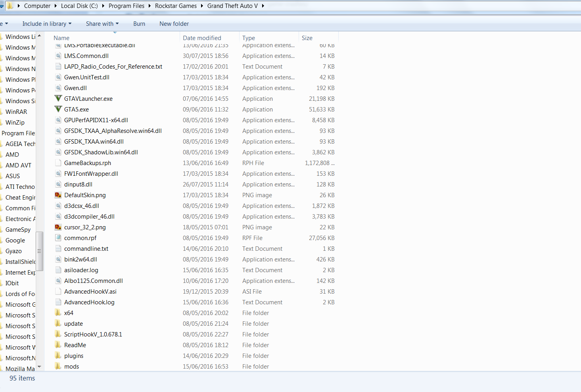
Task: Select the file name LMS.Common.dll
Action: point(86,56)
